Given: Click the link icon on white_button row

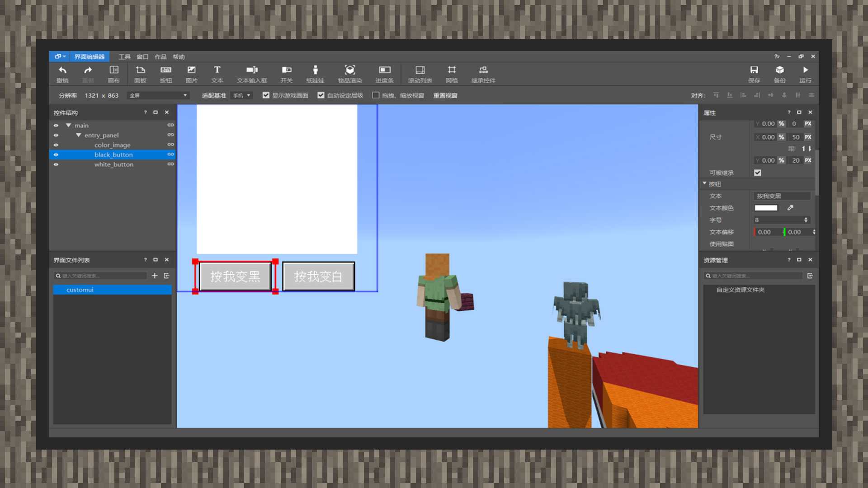Looking at the screenshot, I should coord(170,164).
